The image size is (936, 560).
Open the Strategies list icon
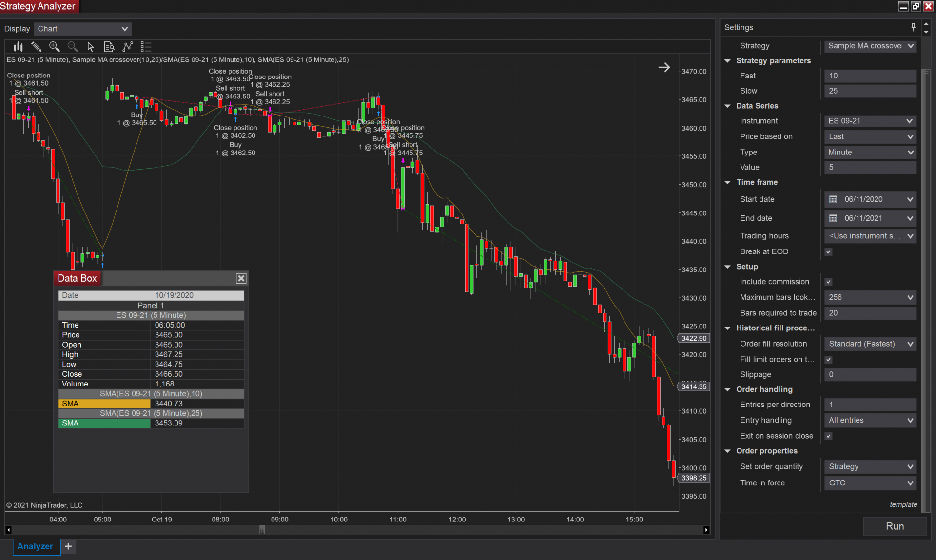[146, 47]
